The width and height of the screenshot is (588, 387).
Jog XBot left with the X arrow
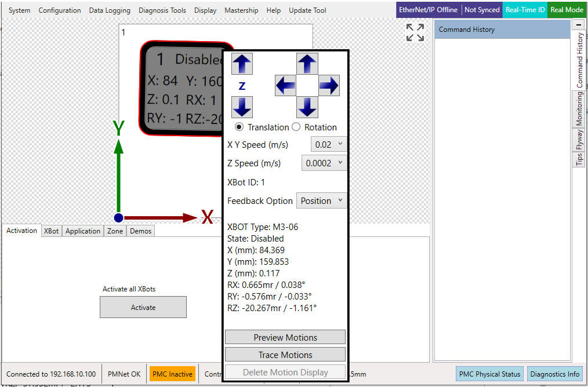point(285,86)
